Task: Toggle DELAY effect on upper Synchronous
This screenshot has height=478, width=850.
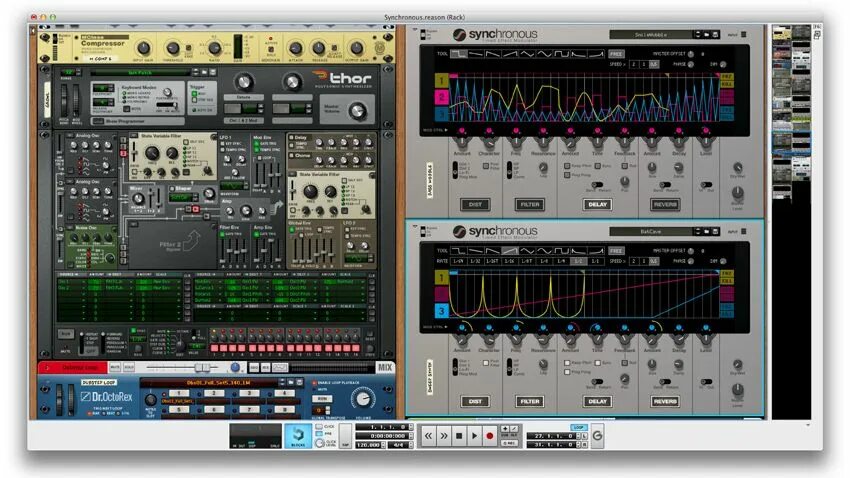Action: tap(597, 204)
